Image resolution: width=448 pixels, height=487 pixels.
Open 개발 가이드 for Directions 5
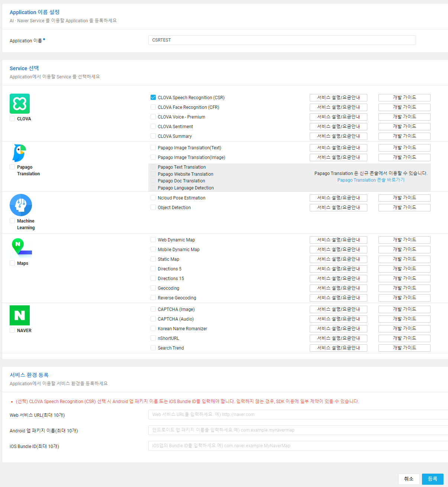(x=405, y=269)
